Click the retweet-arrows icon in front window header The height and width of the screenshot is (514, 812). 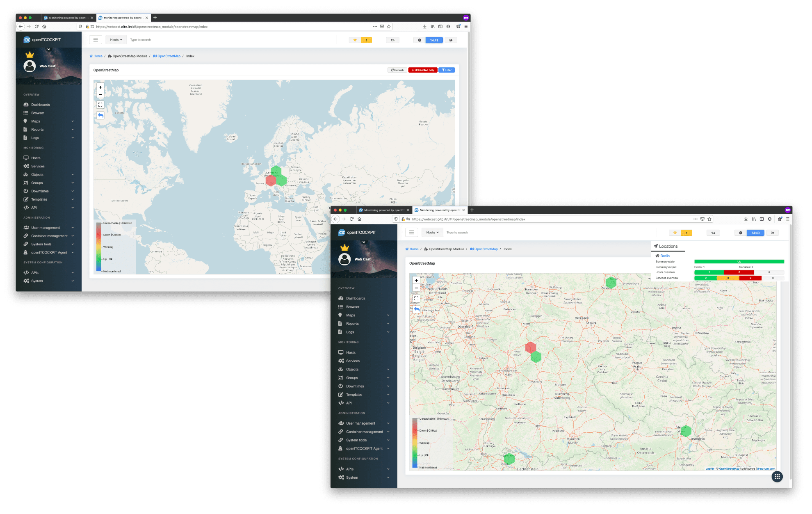[713, 233]
